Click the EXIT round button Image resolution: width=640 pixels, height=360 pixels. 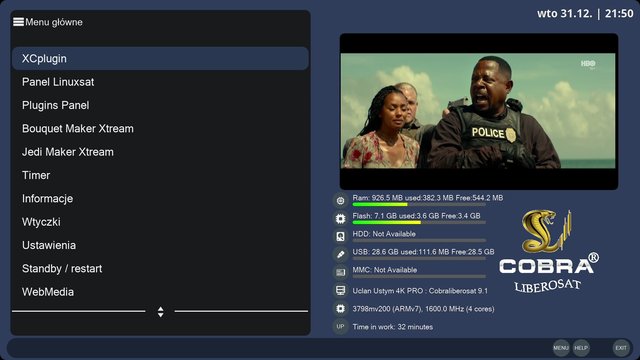point(621,348)
